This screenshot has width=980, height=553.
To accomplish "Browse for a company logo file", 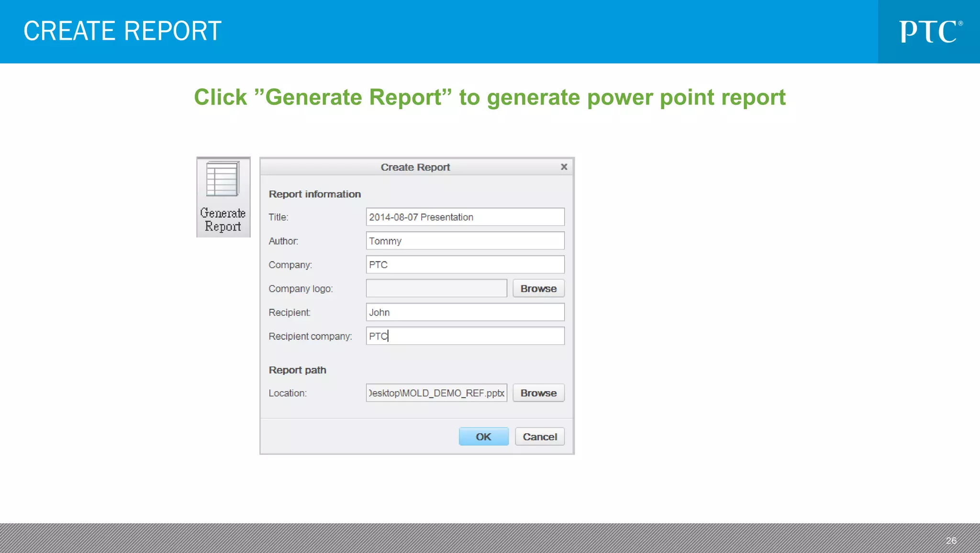I will (538, 288).
